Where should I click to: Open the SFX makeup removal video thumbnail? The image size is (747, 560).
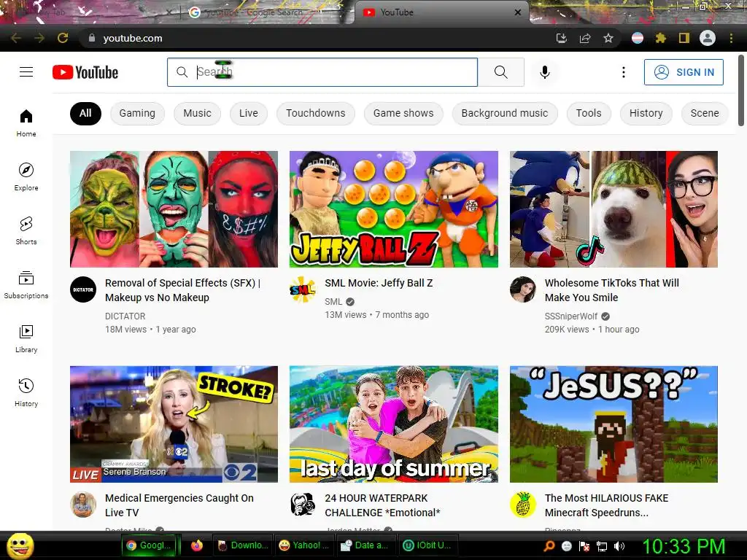[174, 209]
